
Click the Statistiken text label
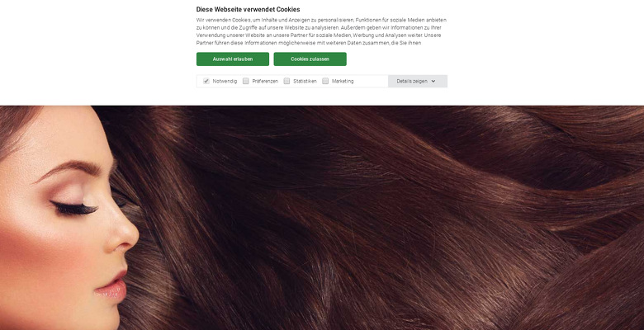point(305,82)
